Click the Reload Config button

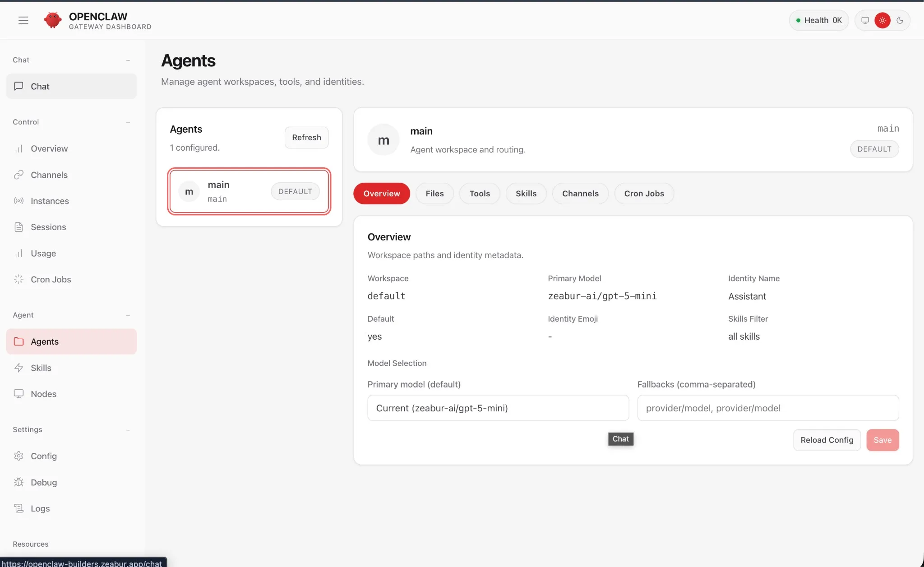(x=827, y=440)
